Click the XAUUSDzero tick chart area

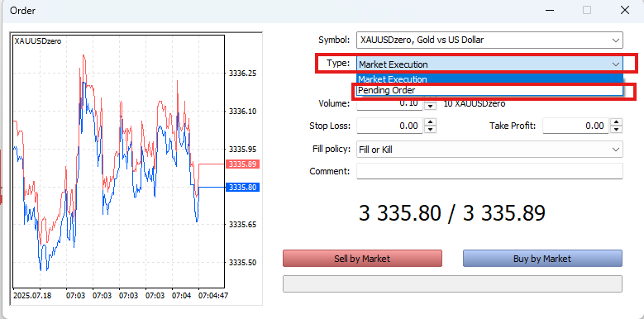pos(119,161)
